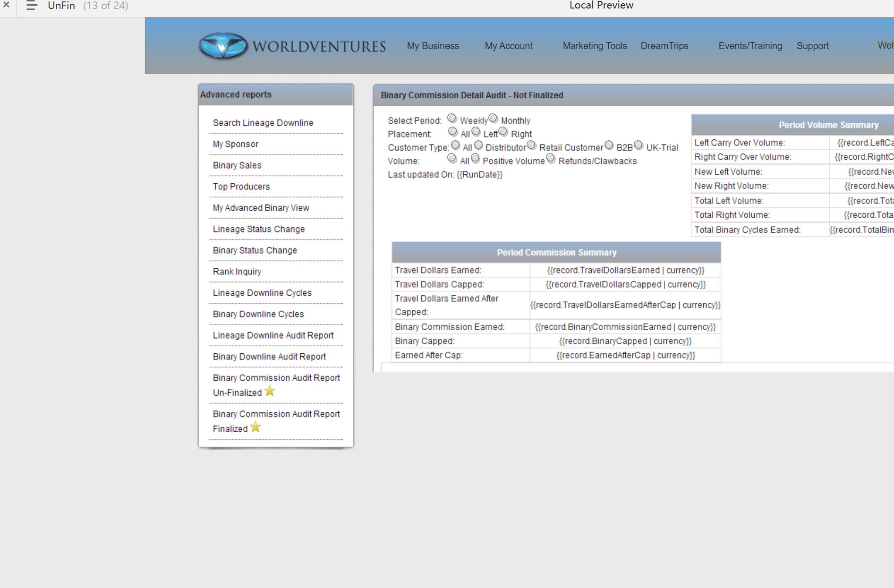Click the Total Left Volume label

pos(729,201)
